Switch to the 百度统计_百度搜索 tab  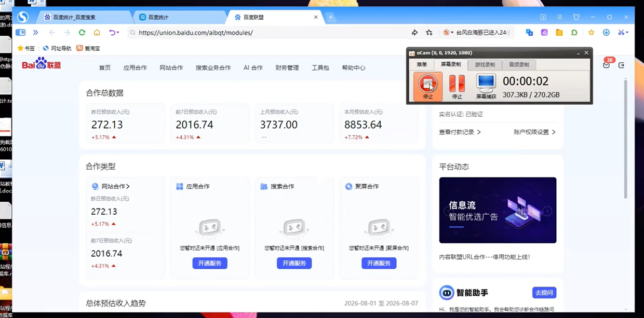(83, 17)
